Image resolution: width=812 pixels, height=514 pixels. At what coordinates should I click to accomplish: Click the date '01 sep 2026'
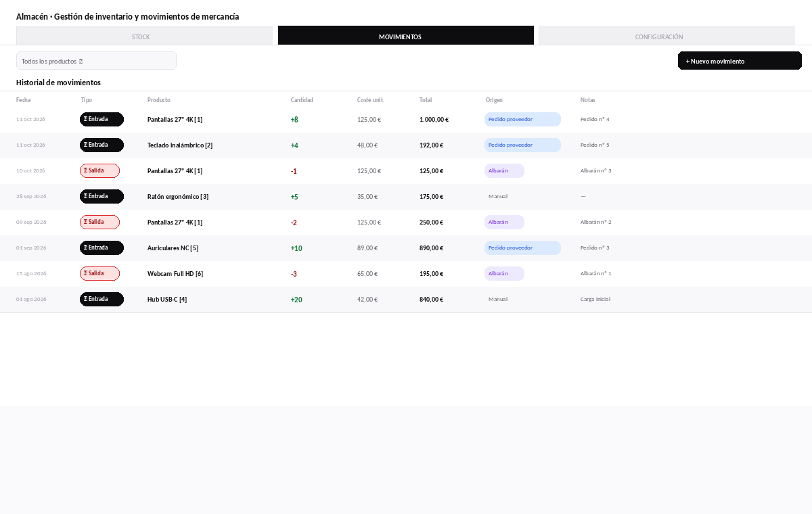31,248
